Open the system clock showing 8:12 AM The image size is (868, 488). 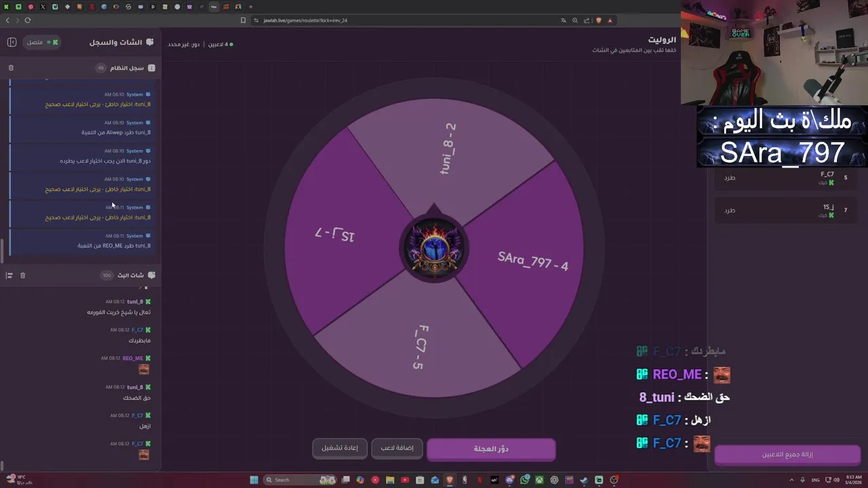853,479
